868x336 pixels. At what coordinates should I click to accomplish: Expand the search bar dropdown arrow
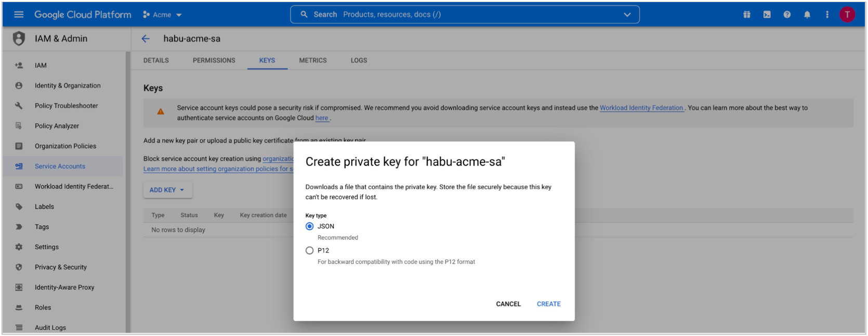click(627, 15)
